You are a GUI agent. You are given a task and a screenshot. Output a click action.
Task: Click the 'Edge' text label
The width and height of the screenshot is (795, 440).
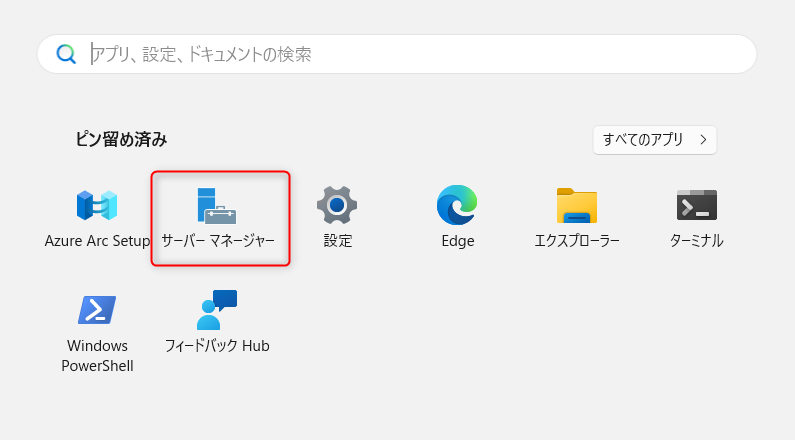coord(457,241)
